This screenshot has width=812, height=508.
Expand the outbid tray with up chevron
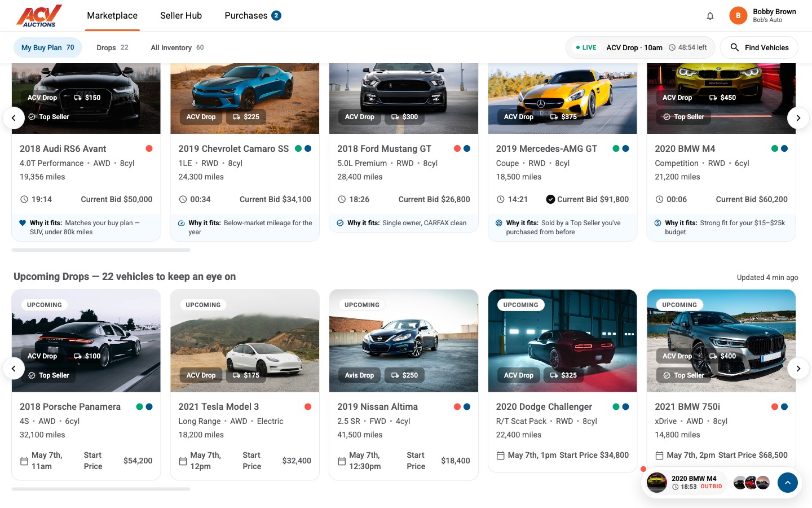pyautogui.click(x=787, y=483)
